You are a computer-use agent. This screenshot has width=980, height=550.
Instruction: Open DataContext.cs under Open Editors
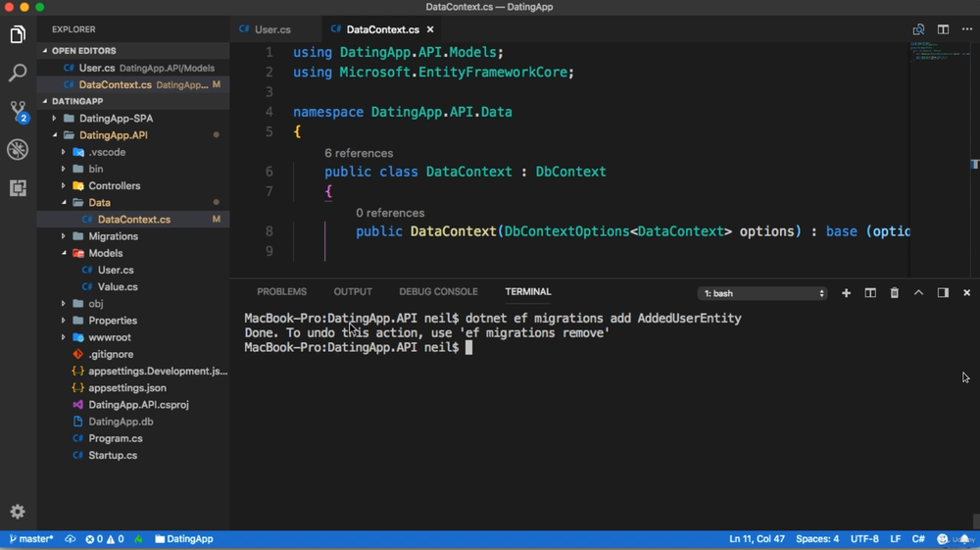coord(133,84)
